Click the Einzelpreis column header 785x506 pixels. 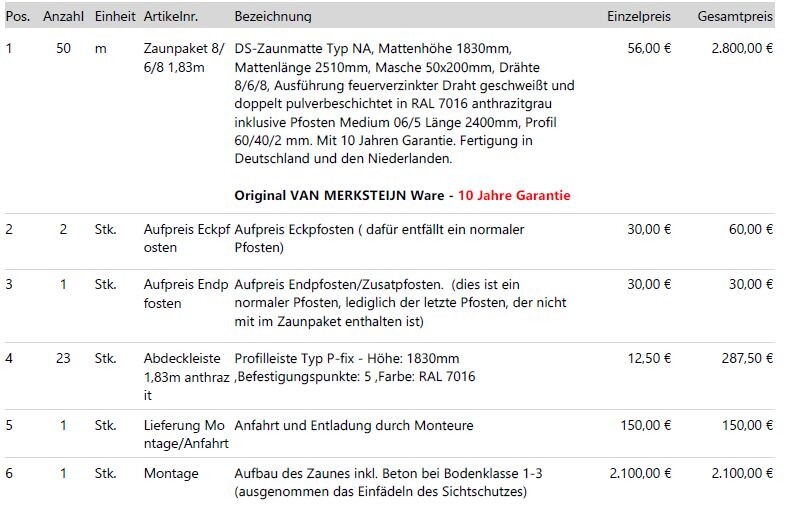point(639,17)
